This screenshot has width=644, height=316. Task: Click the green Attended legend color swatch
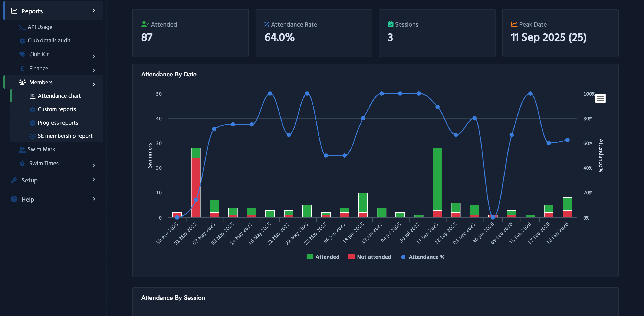pos(310,257)
